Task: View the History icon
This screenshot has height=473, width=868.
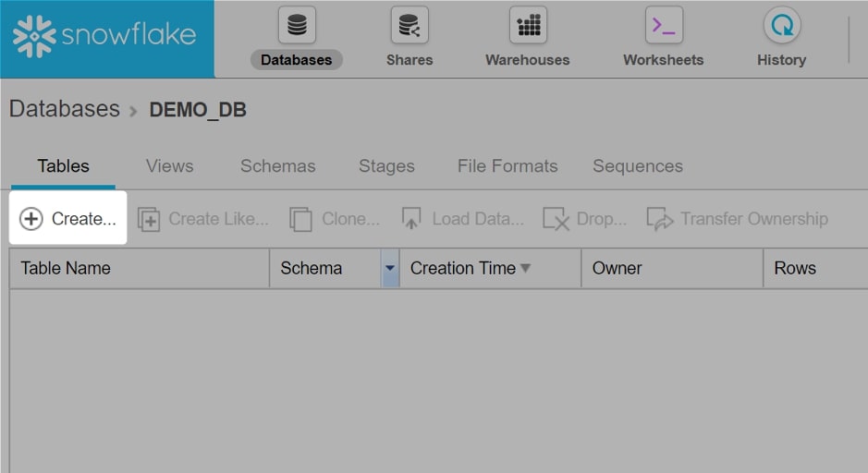Action: 782,25
